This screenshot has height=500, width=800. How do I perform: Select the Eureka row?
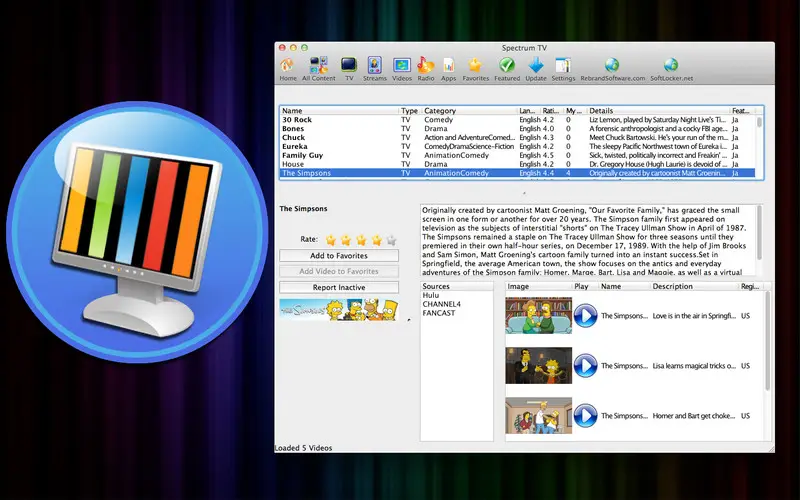pyautogui.click(x=517, y=146)
